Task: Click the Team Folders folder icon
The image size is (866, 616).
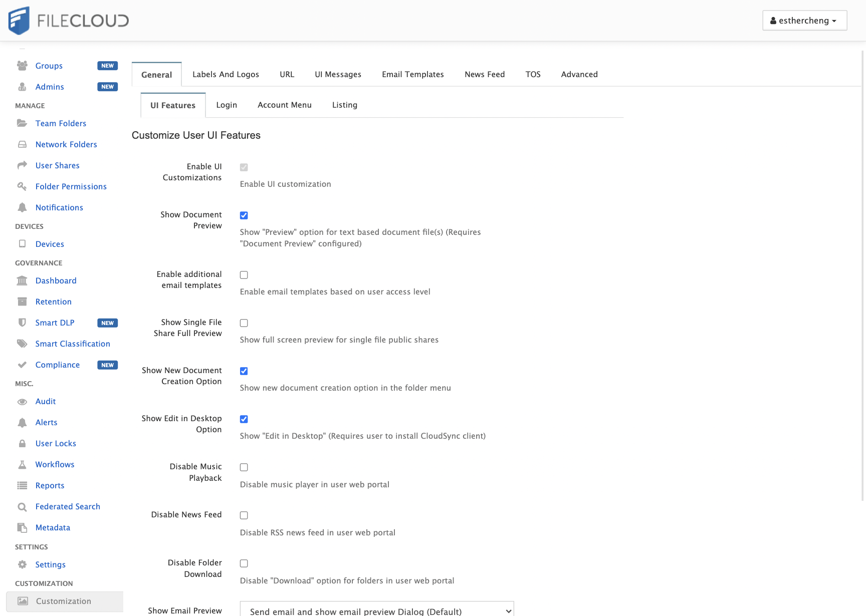Action: pyautogui.click(x=22, y=123)
